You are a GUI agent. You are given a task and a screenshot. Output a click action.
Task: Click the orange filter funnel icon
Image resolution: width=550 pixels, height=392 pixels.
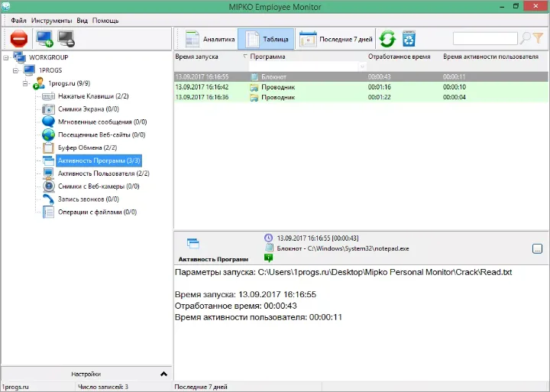click(538, 38)
